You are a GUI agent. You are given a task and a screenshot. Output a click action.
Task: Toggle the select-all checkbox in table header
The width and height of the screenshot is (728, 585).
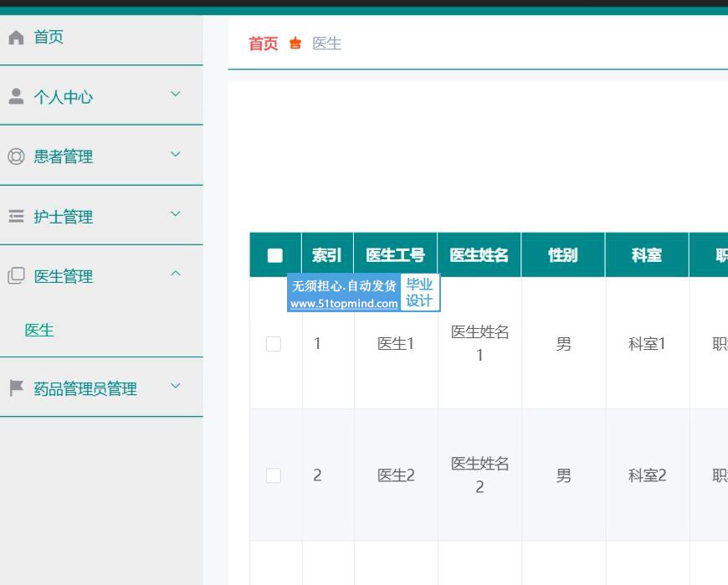(x=274, y=255)
